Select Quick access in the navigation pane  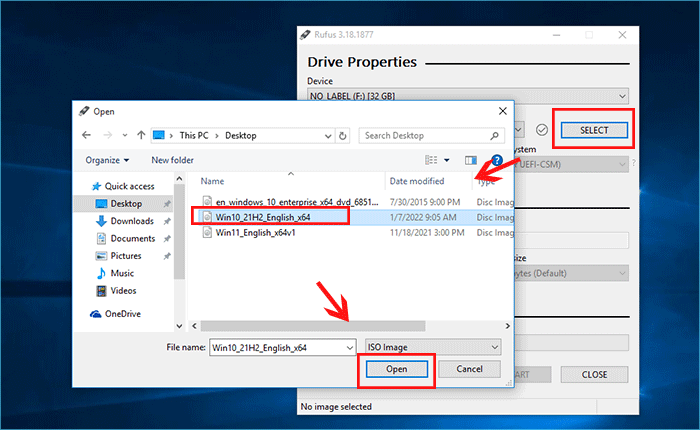point(123,186)
